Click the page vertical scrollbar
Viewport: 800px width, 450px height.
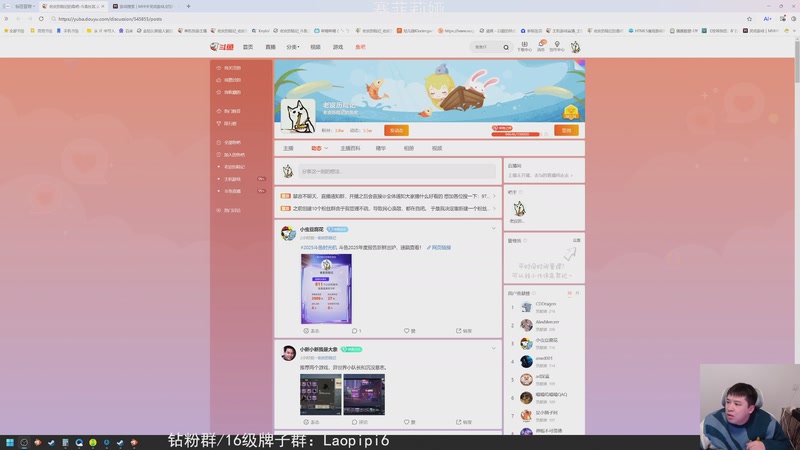click(797, 61)
